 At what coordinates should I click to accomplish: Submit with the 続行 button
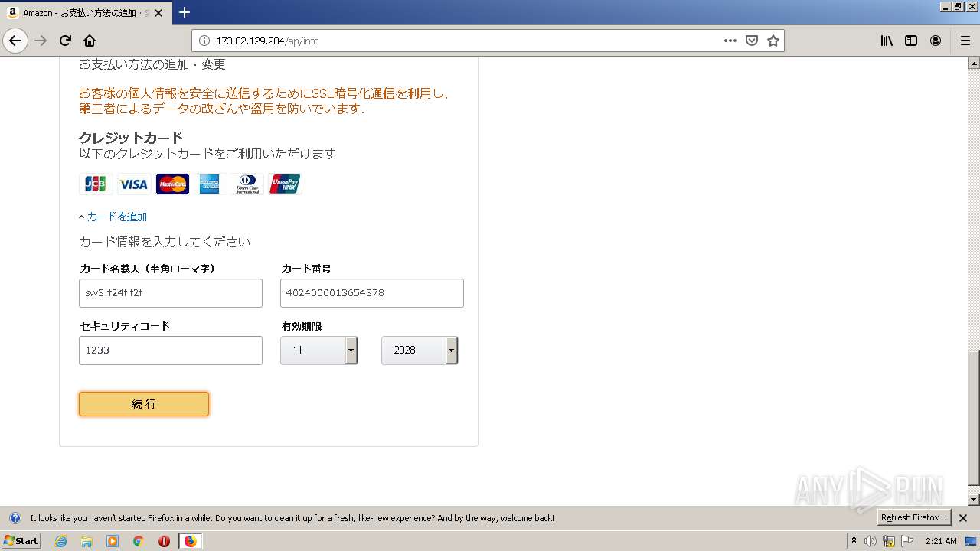(144, 404)
